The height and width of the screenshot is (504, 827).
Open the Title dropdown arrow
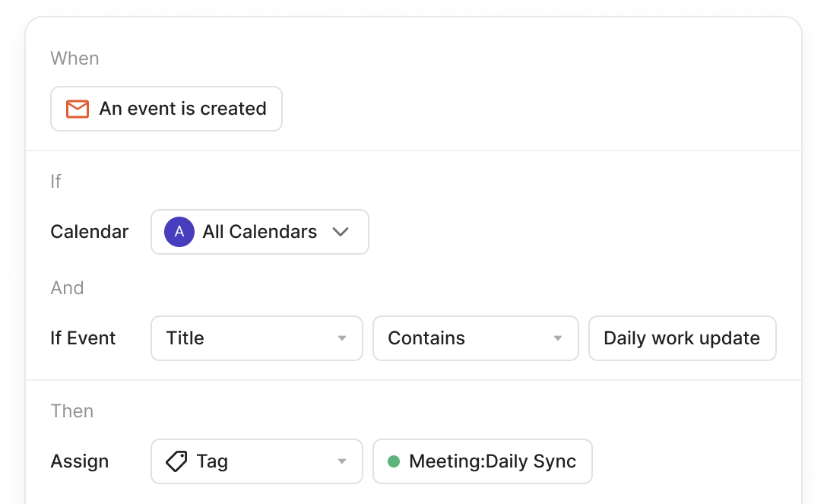coord(342,338)
